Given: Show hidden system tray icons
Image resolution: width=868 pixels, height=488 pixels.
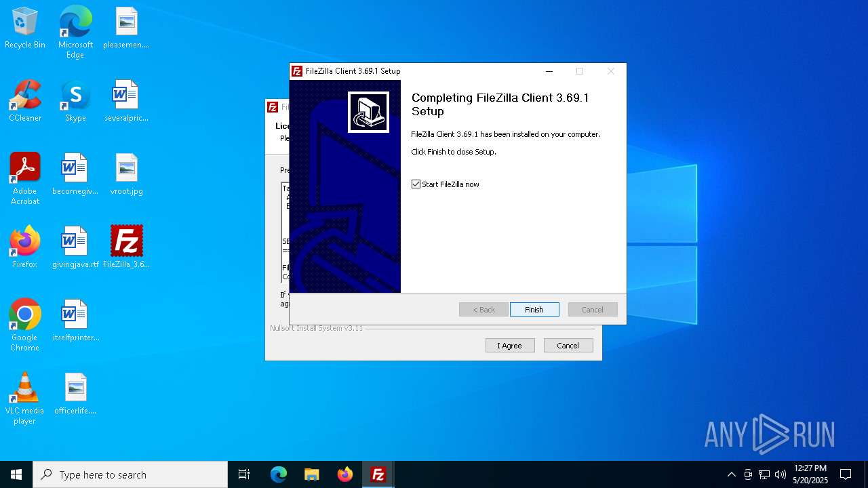Looking at the screenshot, I should [x=731, y=474].
